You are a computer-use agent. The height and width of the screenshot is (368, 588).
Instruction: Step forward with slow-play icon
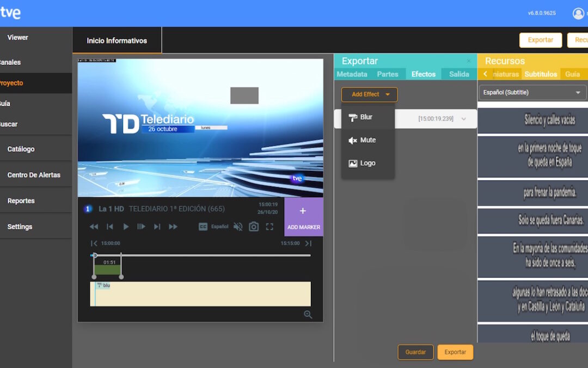[x=141, y=226]
